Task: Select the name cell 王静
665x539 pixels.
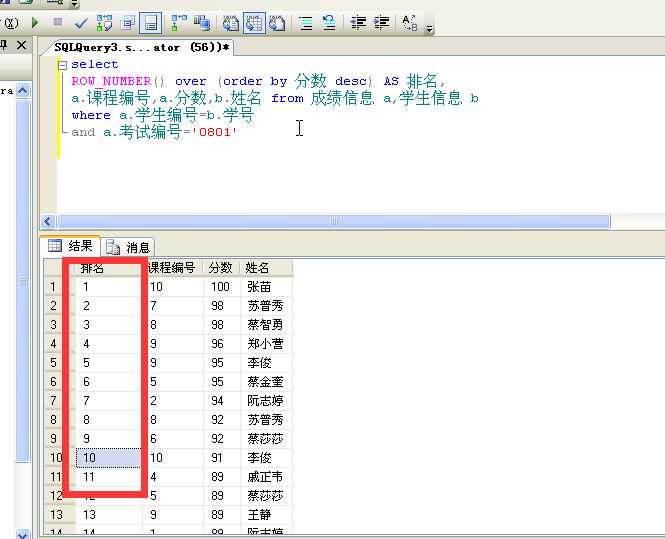Action: click(x=266, y=514)
